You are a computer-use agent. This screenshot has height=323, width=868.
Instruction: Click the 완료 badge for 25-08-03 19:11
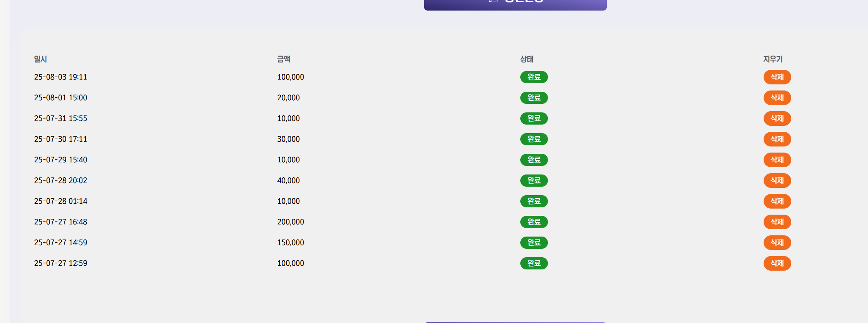point(534,77)
